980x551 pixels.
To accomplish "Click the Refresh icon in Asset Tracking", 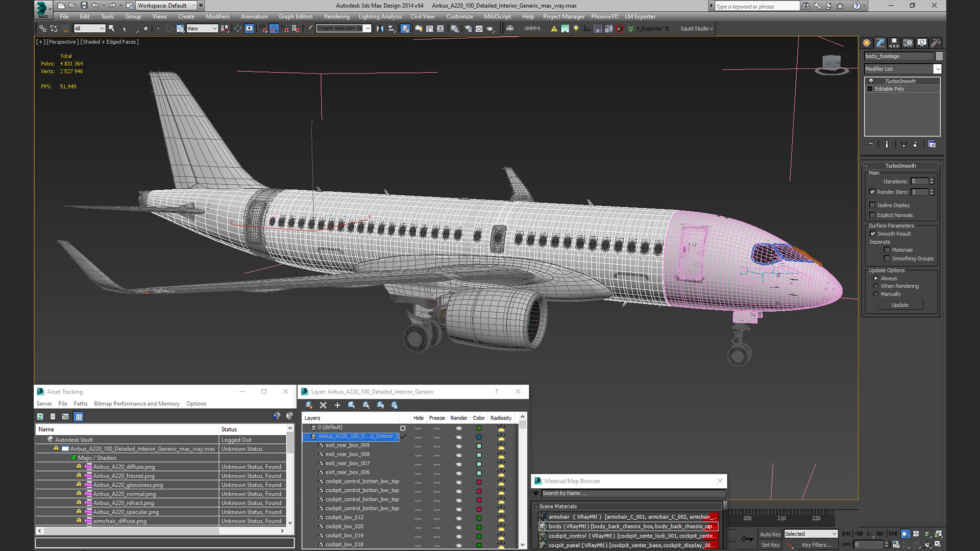I will (40, 417).
